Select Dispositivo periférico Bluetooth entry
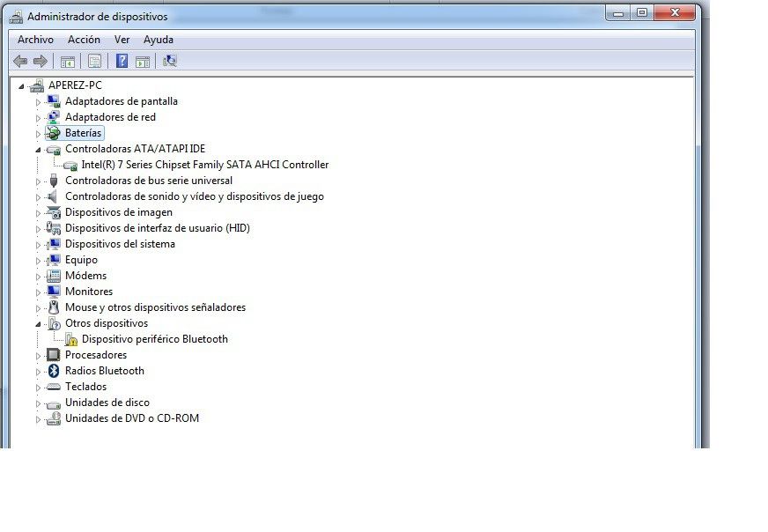 pyautogui.click(x=155, y=339)
